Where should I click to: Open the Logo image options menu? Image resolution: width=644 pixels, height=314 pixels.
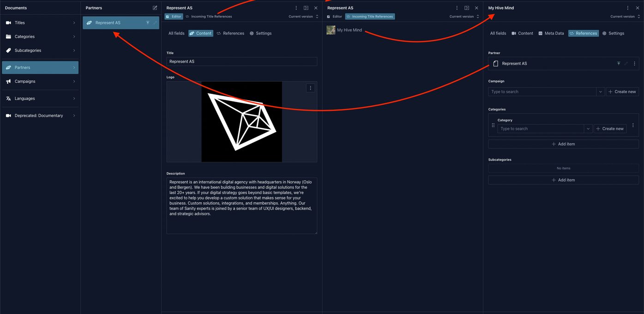pyautogui.click(x=310, y=88)
